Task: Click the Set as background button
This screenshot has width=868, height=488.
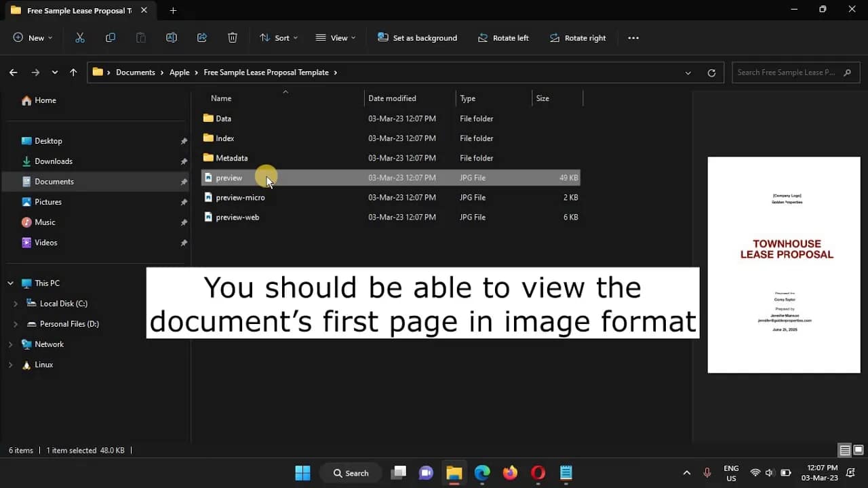Action: click(418, 37)
